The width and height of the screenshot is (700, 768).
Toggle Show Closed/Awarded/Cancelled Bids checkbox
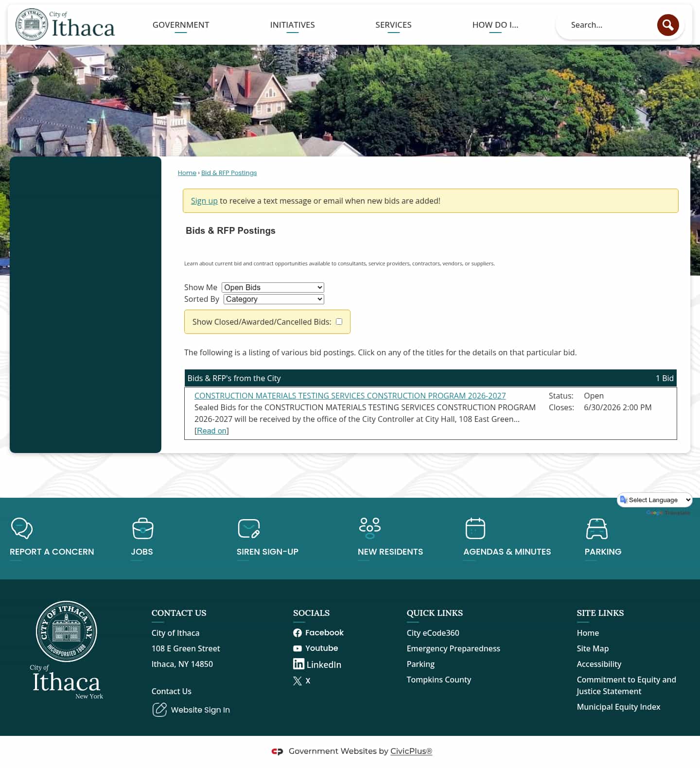pos(339,321)
